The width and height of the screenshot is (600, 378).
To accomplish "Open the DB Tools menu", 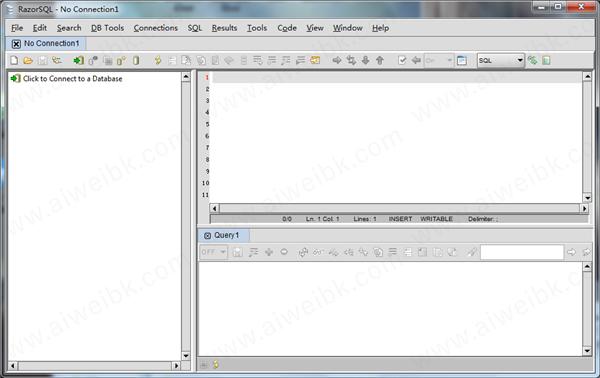I will [x=108, y=28].
